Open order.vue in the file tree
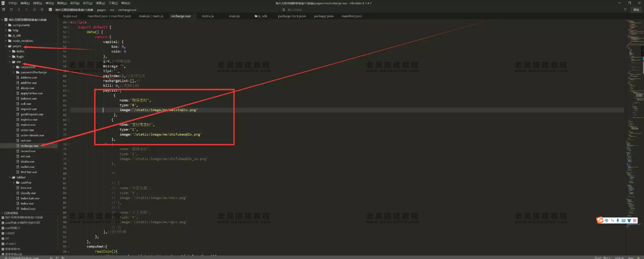The height and width of the screenshot is (259, 644). pyautogui.click(x=27, y=130)
